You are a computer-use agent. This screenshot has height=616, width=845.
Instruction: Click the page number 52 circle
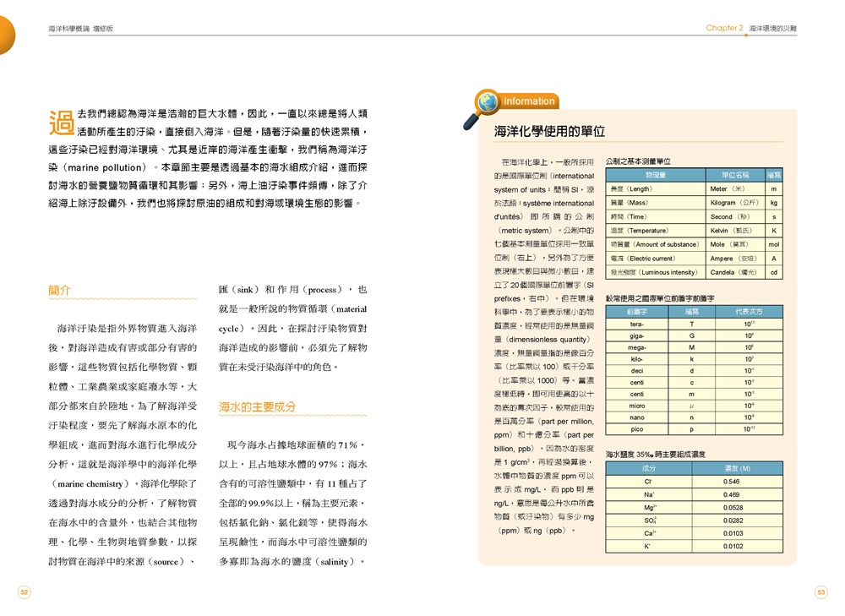[25, 592]
